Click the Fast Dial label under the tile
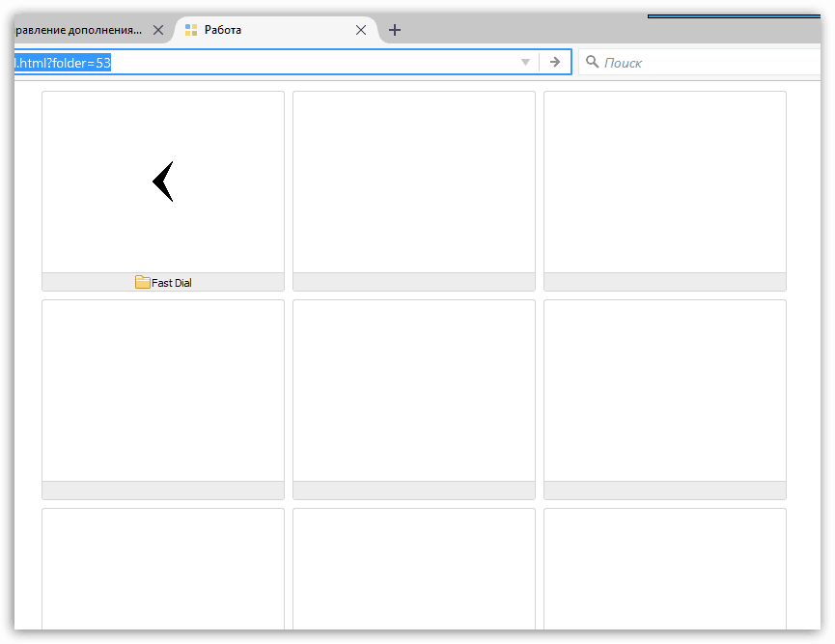Viewport: 835px width, 644px height. (x=171, y=282)
